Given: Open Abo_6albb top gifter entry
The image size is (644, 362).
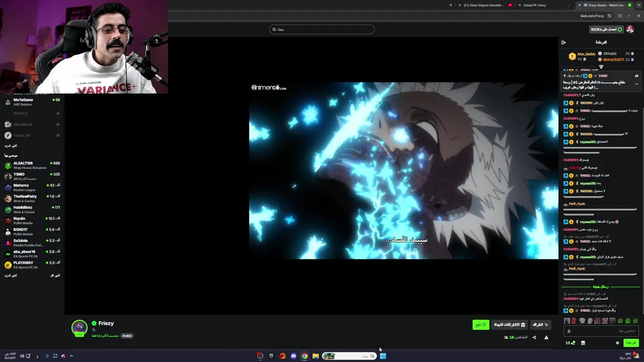Looking at the screenshot, I should [x=583, y=56].
